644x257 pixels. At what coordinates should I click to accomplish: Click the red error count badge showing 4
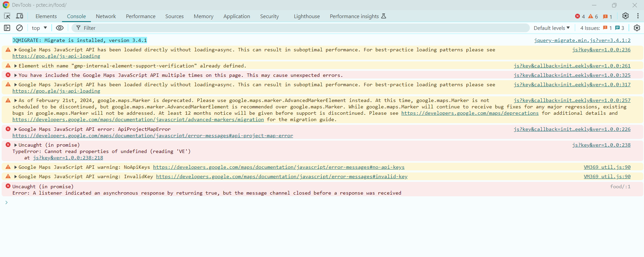coord(580,16)
